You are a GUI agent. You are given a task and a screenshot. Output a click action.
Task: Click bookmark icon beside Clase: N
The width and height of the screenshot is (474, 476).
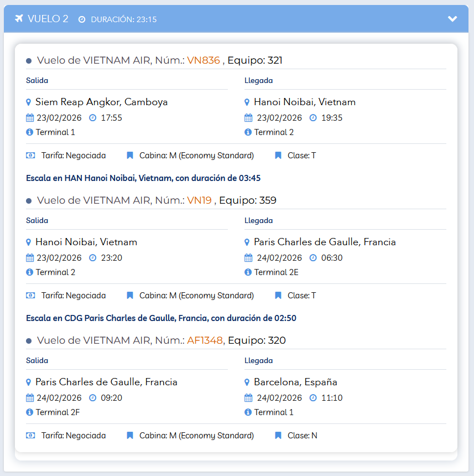point(278,436)
